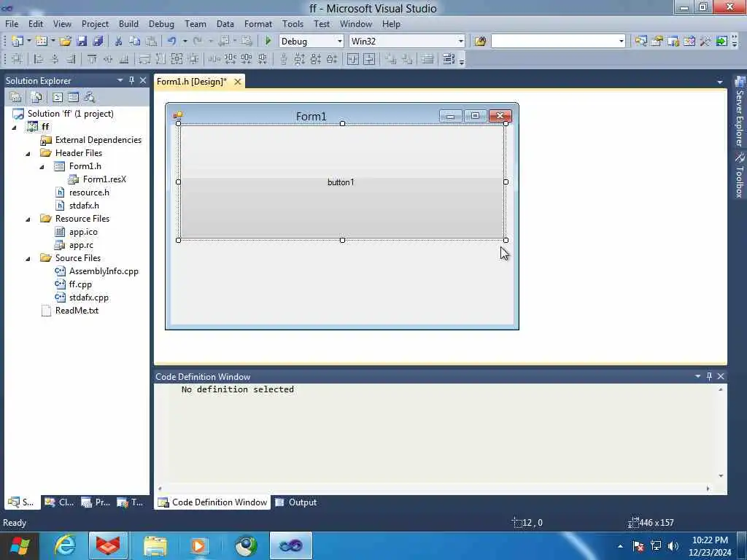747x560 pixels.
Task: Open the Debug configuration dropdown
Action: [340, 42]
